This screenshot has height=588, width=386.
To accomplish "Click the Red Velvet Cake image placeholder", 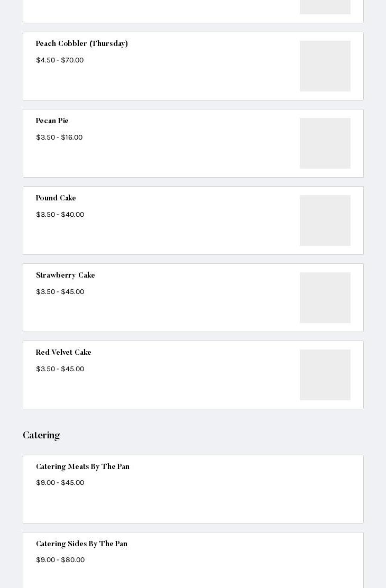I will [325, 375].
